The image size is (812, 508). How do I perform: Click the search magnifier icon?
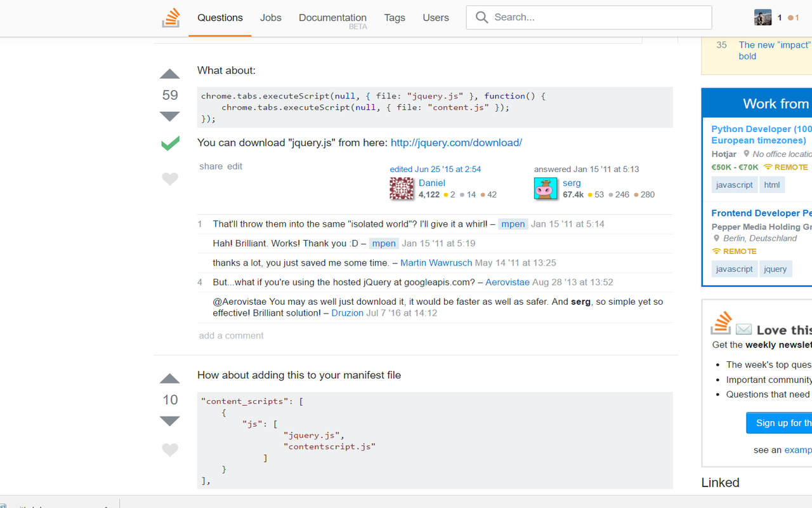(x=482, y=17)
